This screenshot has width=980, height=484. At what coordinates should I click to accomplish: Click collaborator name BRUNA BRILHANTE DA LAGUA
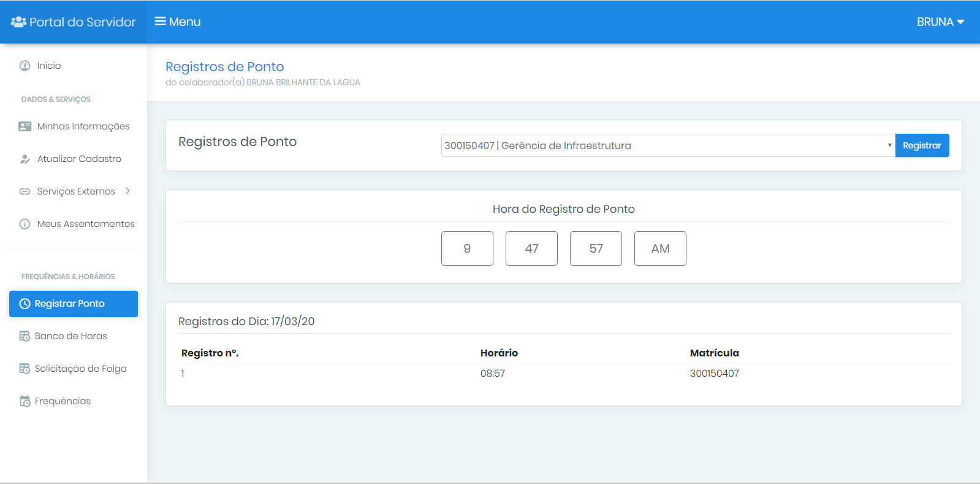[303, 82]
